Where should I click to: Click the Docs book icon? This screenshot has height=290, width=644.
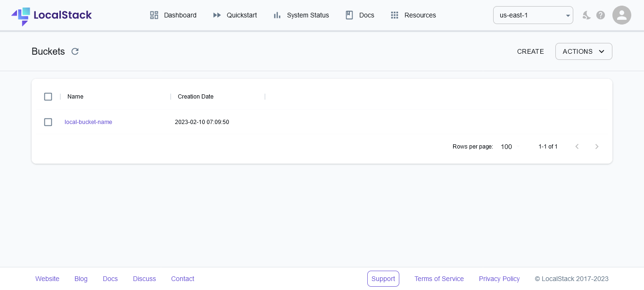[349, 15]
